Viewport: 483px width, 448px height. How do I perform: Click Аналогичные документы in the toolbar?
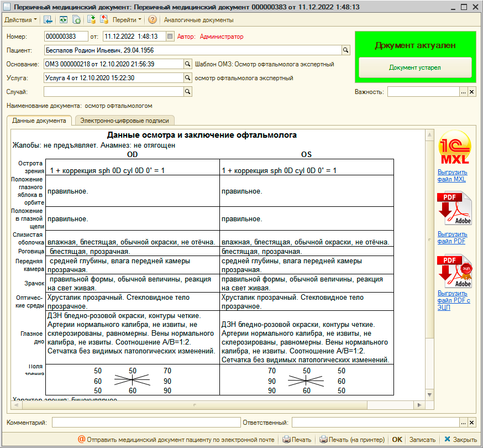[x=198, y=20]
